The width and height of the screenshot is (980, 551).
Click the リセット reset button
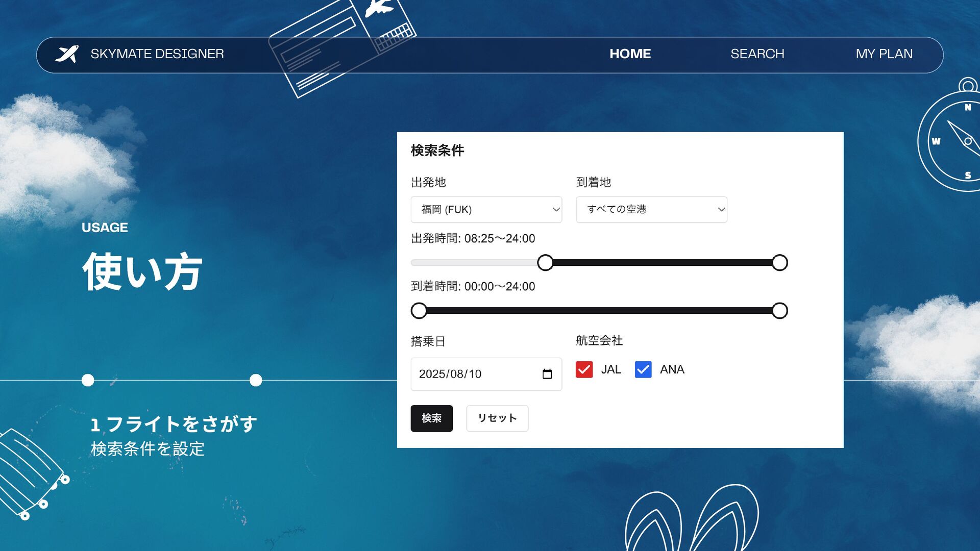pyautogui.click(x=497, y=418)
